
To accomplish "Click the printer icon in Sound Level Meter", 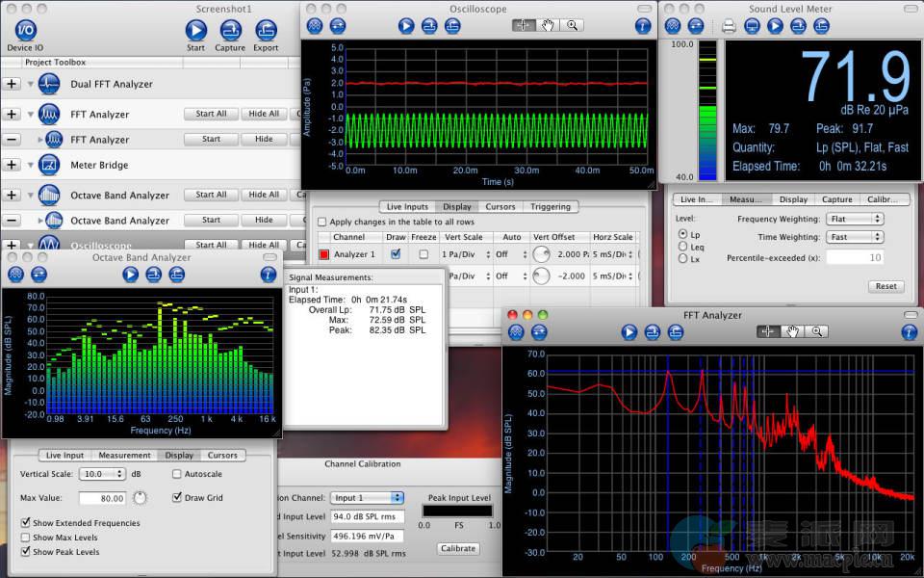I will point(729,26).
